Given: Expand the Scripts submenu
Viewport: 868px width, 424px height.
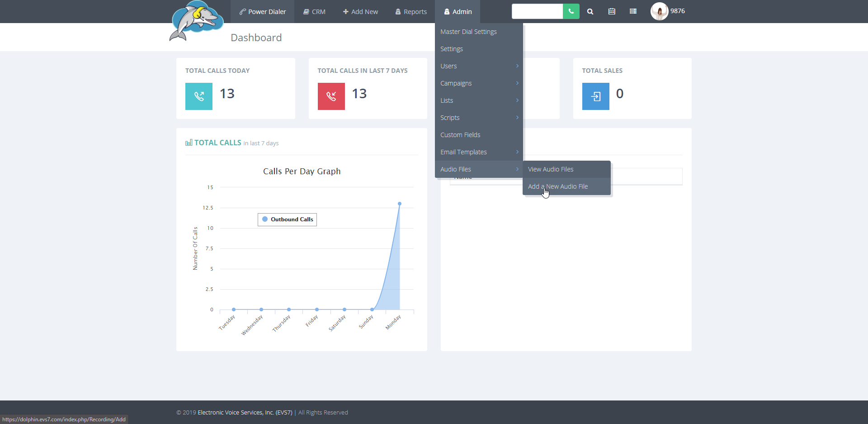Looking at the screenshot, I should [x=479, y=118].
